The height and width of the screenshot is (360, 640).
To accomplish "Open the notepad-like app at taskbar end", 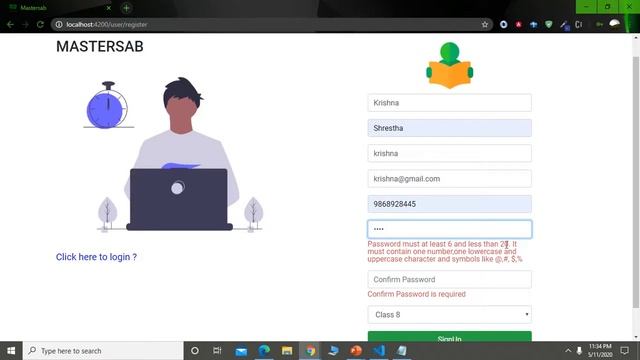I will pos(402,351).
